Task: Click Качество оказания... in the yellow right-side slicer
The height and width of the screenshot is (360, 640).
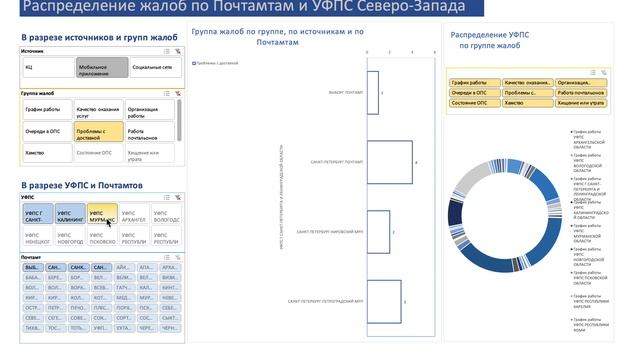Action: [528, 83]
